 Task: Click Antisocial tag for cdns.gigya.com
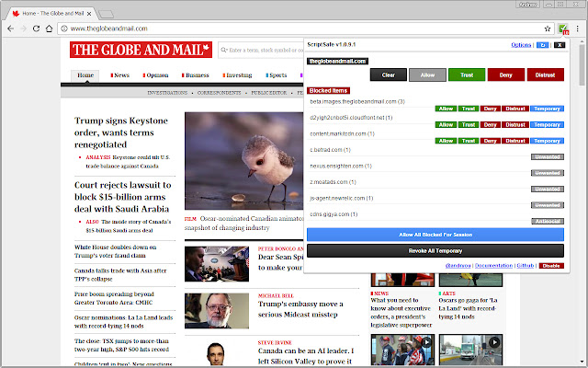tap(548, 222)
